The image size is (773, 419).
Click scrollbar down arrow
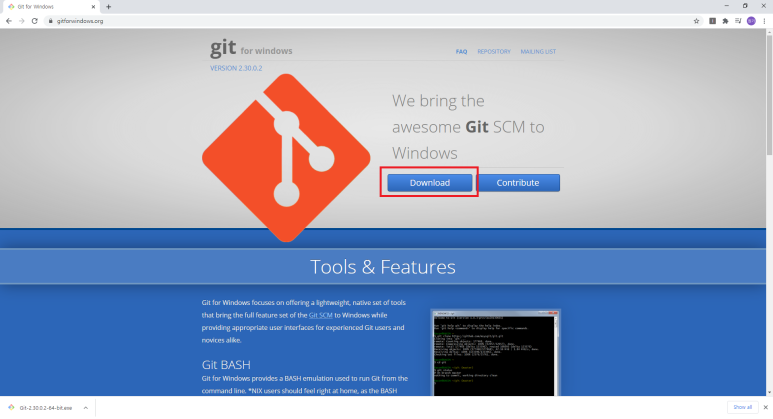770,393
